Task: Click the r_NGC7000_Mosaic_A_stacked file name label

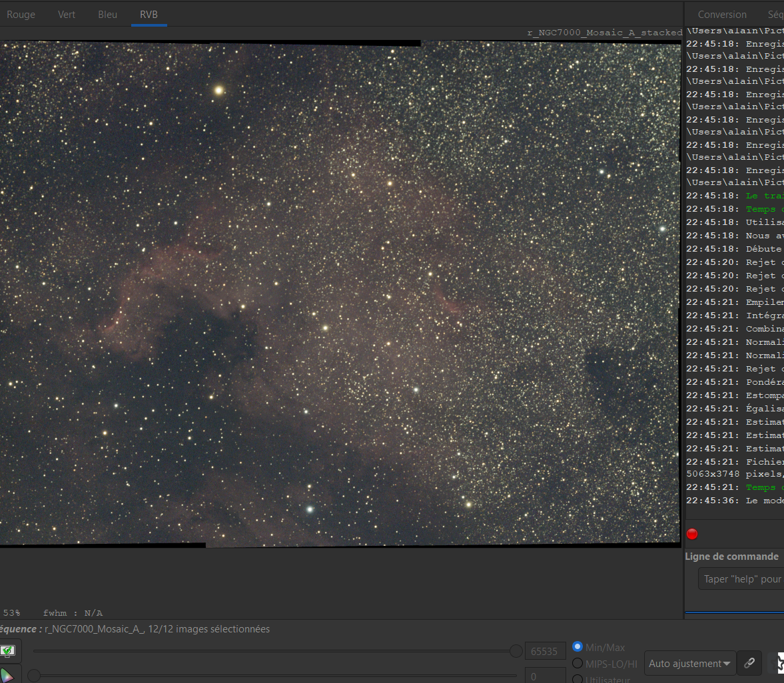Action: (x=605, y=33)
